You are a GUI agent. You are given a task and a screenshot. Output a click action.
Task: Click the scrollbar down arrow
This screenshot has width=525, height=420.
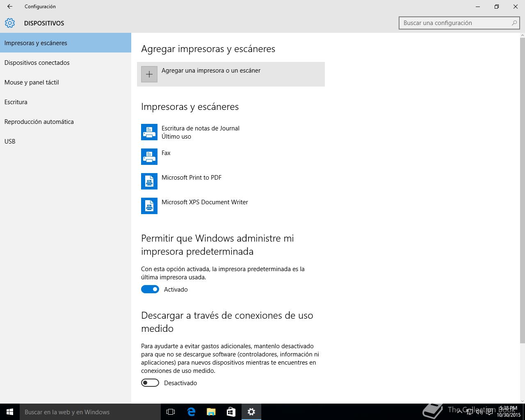tap(522, 401)
